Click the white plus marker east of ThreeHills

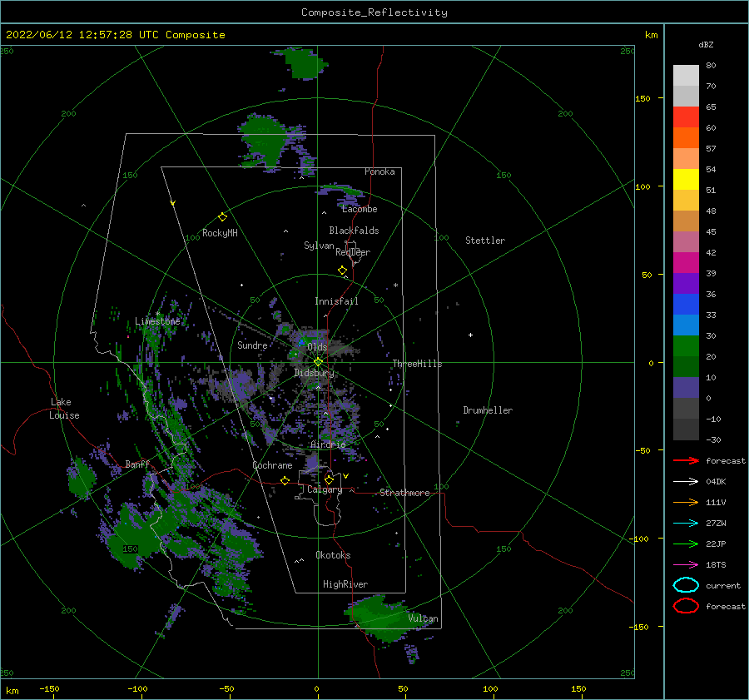[470, 335]
